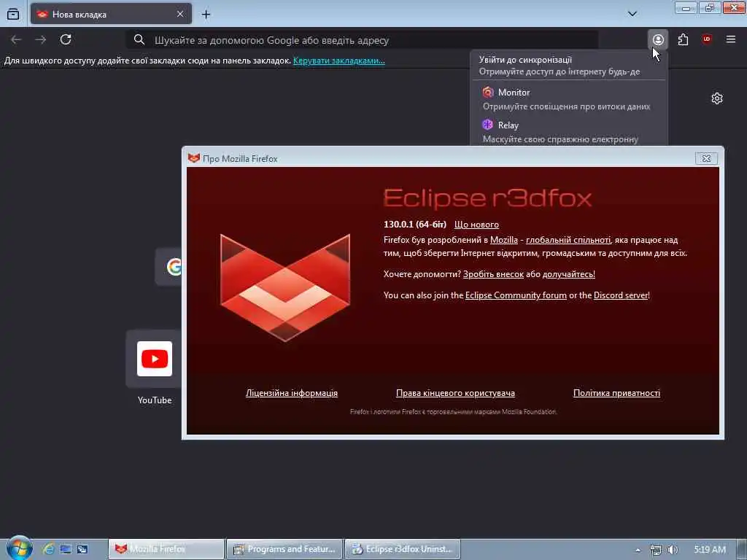Open the Discord server link
Image resolution: width=747 pixels, height=560 pixels.
coord(621,295)
